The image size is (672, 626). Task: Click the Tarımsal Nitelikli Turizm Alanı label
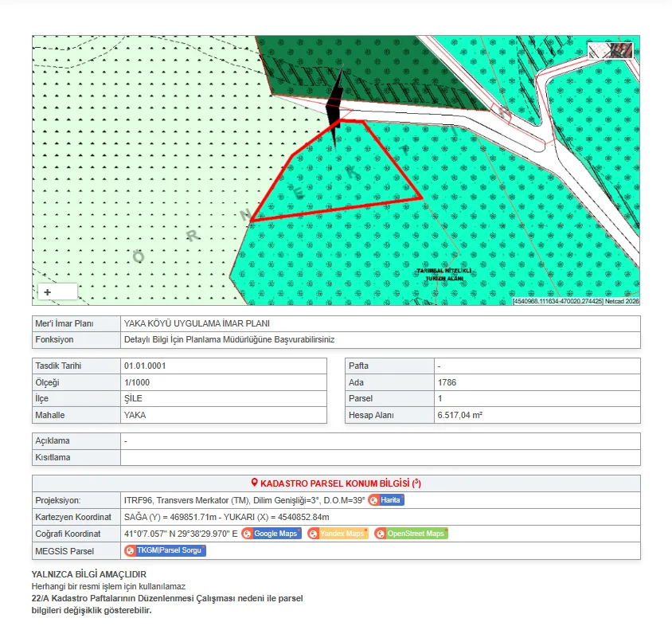(443, 274)
